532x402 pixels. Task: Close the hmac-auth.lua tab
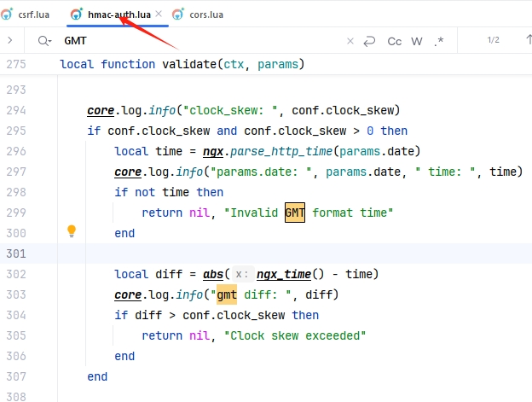pyautogui.click(x=159, y=15)
